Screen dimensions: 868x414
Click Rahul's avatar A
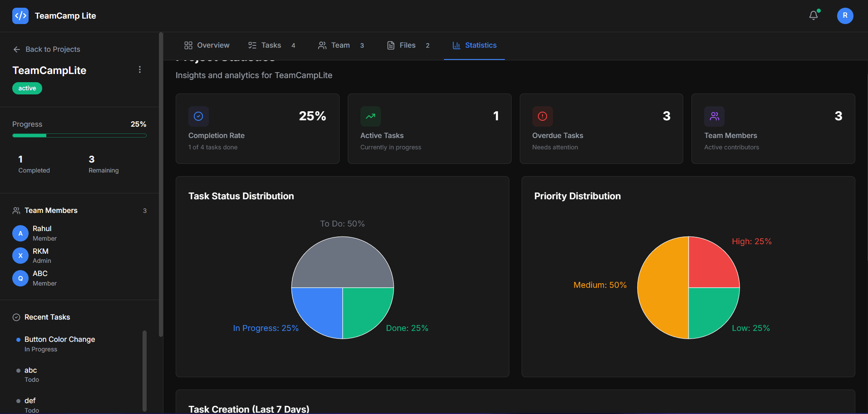(x=20, y=233)
